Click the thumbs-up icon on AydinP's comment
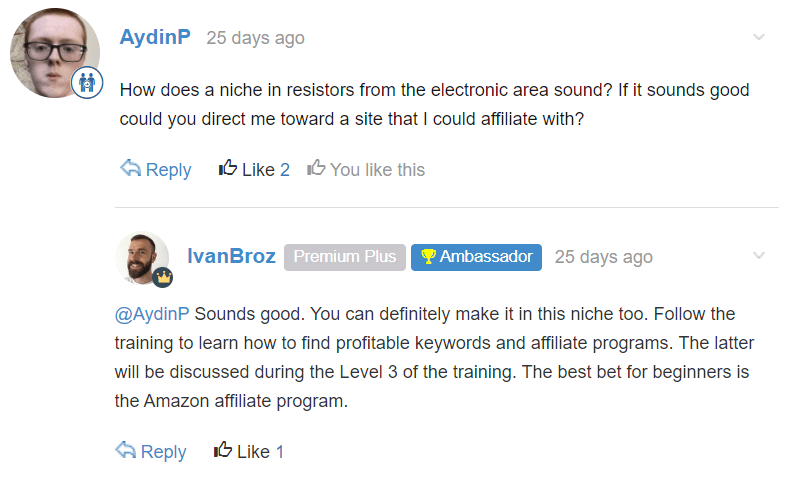Viewport: 805px width, 477px height. coord(227,167)
